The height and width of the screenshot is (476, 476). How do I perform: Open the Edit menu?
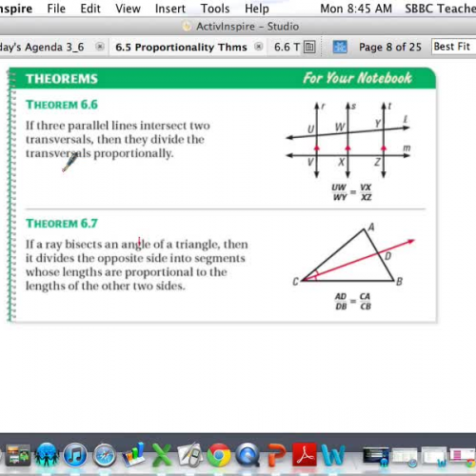pyautogui.click(x=90, y=9)
